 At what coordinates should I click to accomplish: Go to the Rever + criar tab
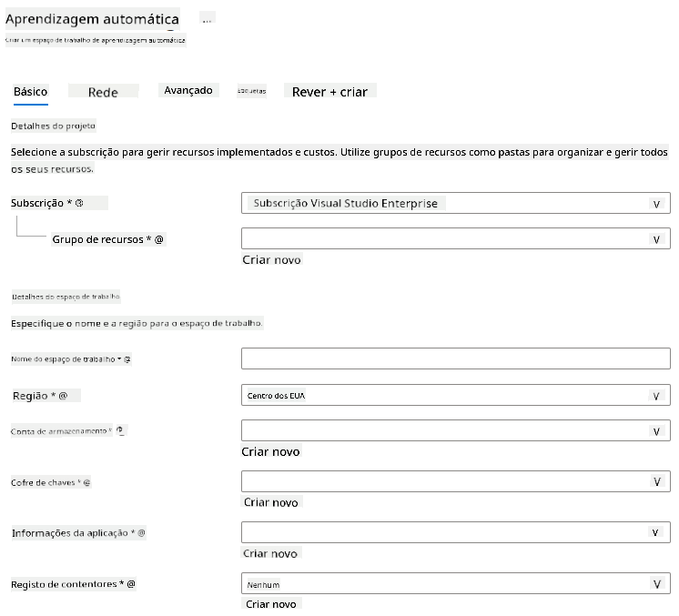pyautogui.click(x=330, y=92)
